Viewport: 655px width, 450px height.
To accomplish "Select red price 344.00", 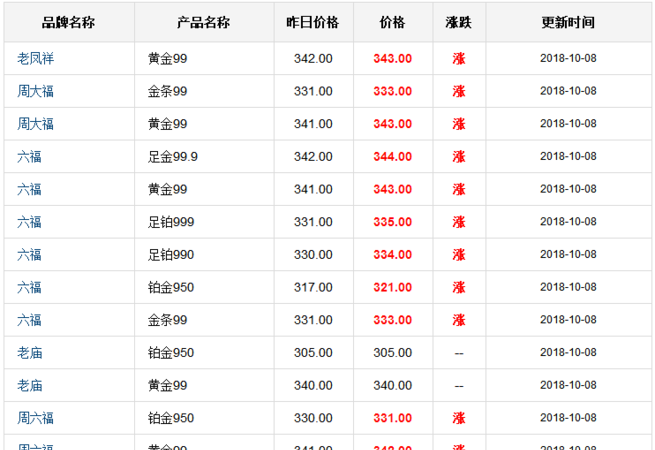I will [x=393, y=157].
